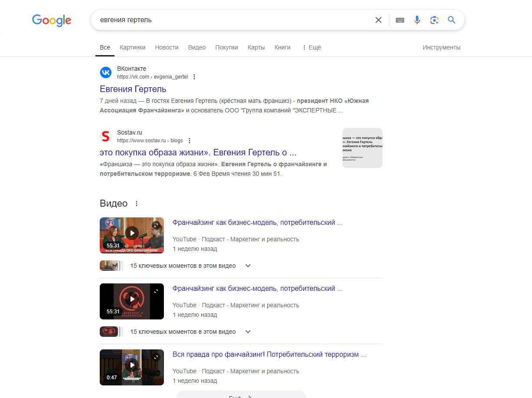Screen dimensions: 532x398
Task: Open second 'Франчайзинг как бизнес-модель' video link
Action: (x=258, y=288)
